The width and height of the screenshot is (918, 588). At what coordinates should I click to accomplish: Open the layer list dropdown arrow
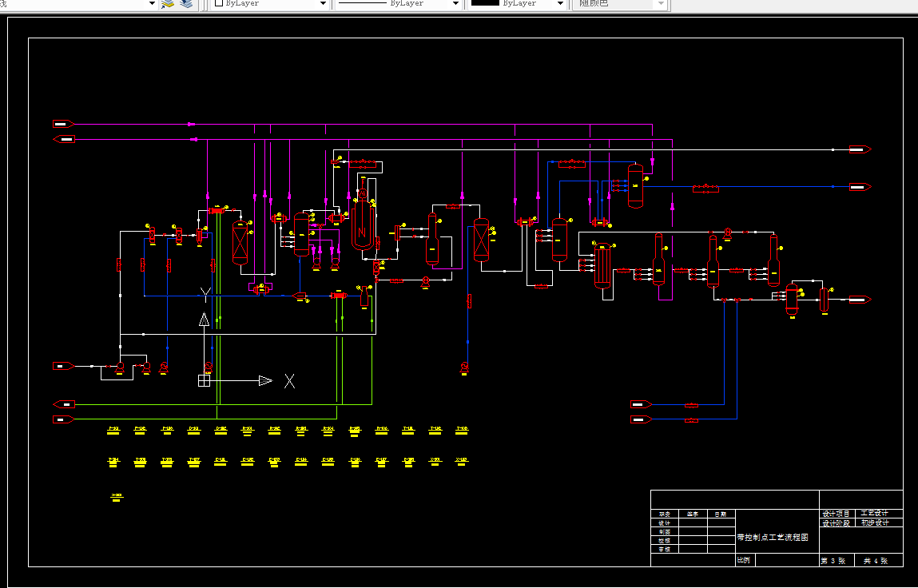click(153, 3)
